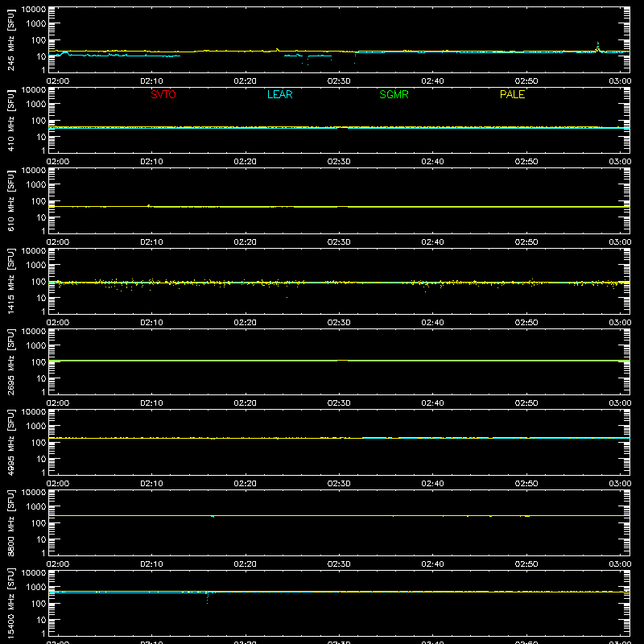Viewport: 644px width, 644px height.
Task: Click the 03:00 label under the 2695 MHz plot
Action: click(x=620, y=403)
